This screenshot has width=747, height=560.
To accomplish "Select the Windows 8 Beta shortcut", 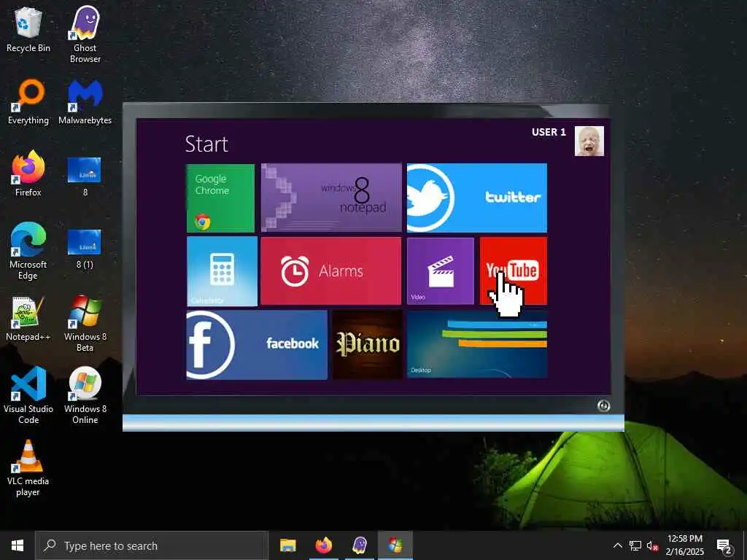I will (85, 324).
